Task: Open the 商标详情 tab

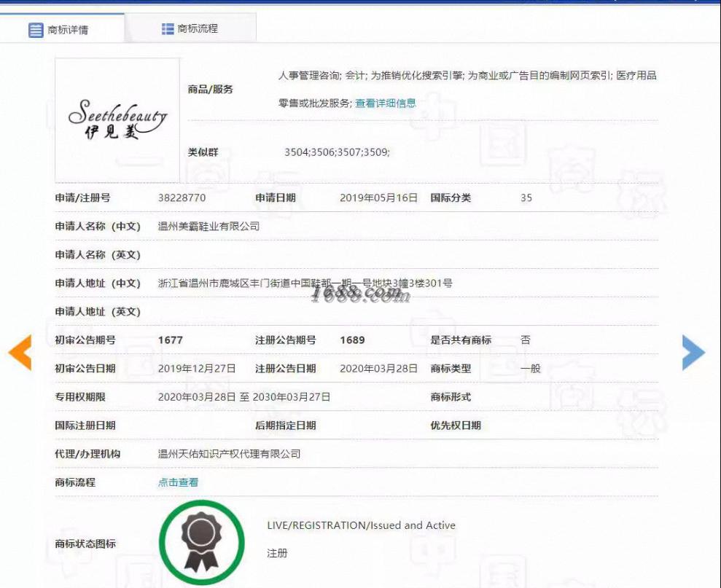Action: coord(62,28)
